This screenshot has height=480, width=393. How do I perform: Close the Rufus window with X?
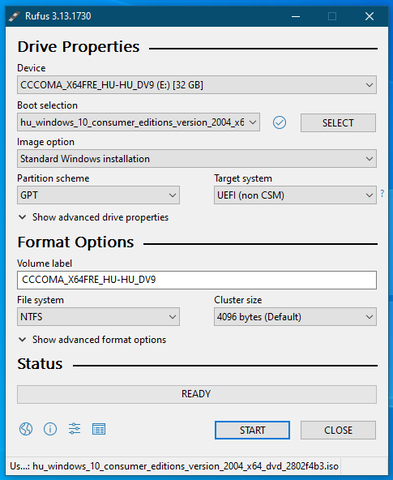pyautogui.click(x=369, y=16)
